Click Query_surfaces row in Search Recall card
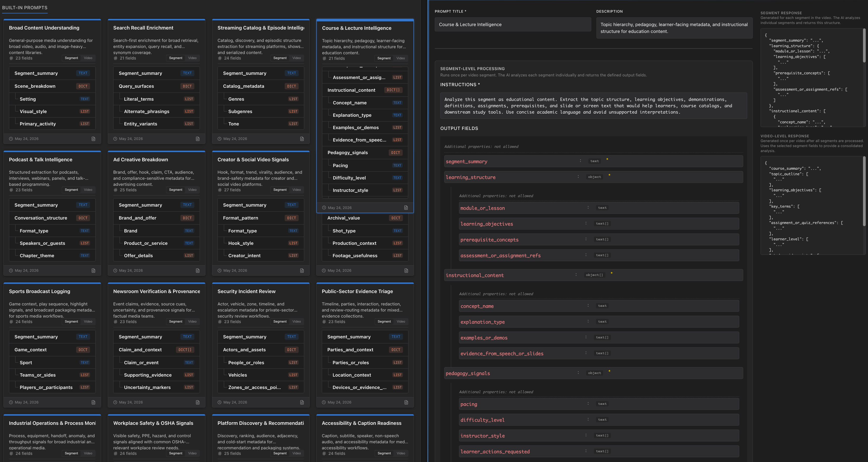Screen dimensions: 868x462 pyautogui.click(x=156, y=86)
